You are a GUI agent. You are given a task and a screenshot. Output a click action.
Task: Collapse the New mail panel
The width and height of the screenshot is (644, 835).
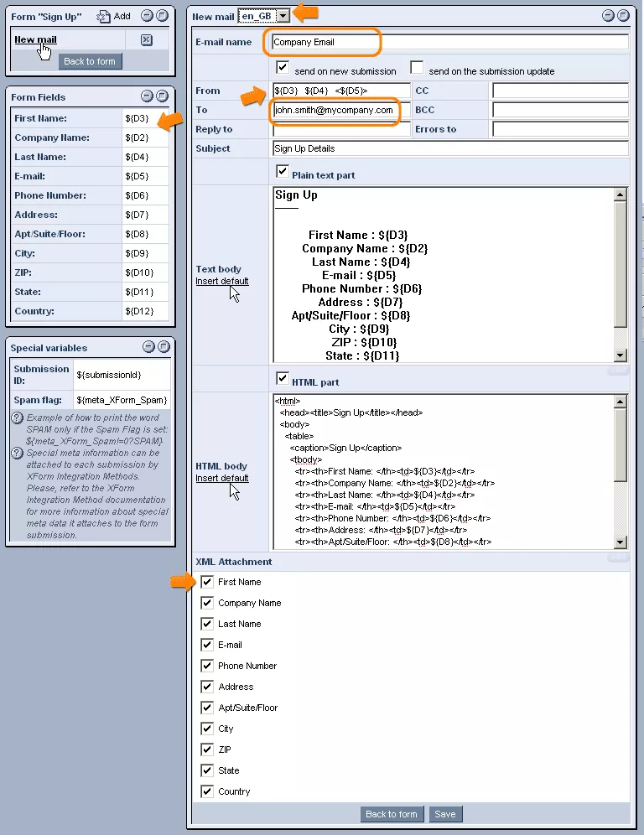(608, 15)
